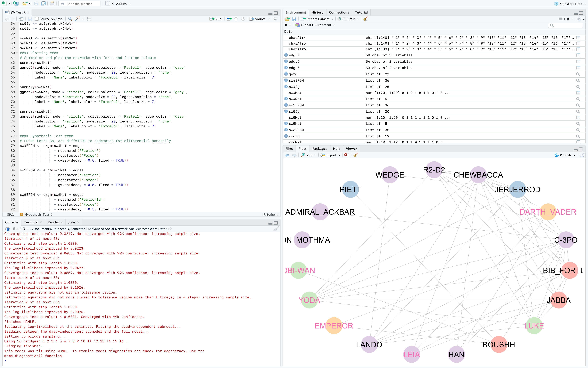588x368 pixels.
Task: Re-run the previous code region
Action: tap(229, 19)
